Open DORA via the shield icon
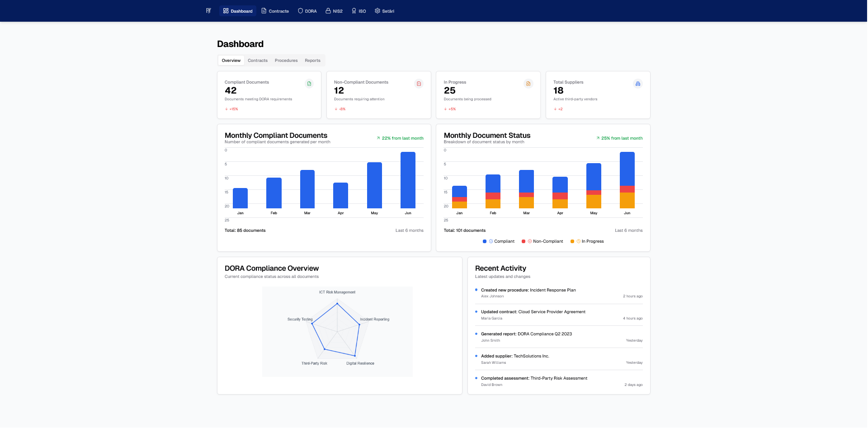 pyautogui.click(x=300, y=10)
